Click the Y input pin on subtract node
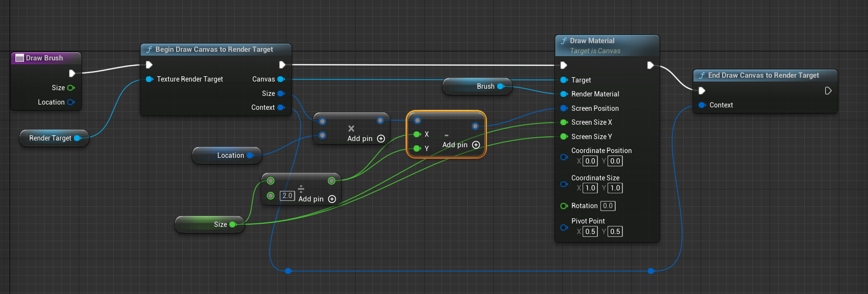This screenshot has width=868, height=294. click(x=417, y=149)
